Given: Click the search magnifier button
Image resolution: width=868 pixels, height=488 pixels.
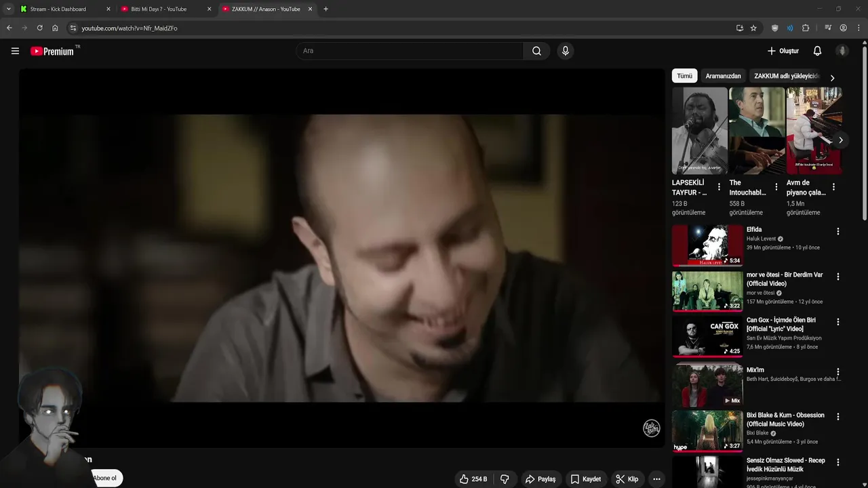Looking at the screenshot, I should 536,51.
